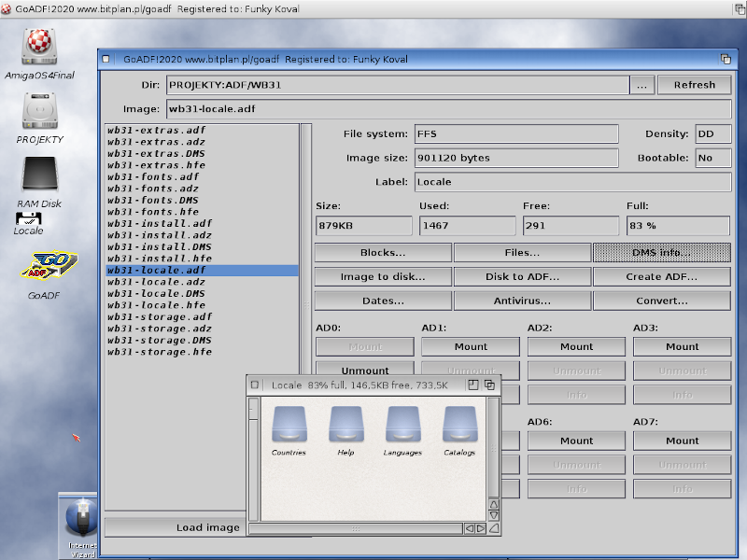Click the Free value 291
This screenshot has width=747, height=560.
(x=571, y=226)
